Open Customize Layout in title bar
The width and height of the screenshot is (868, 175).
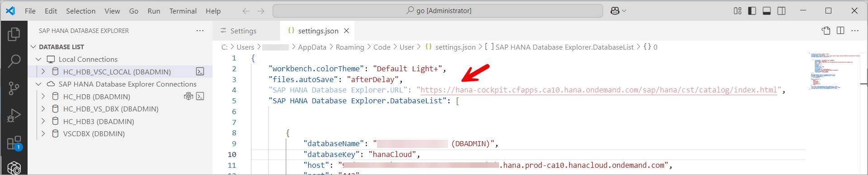click(x=737, y=11)
